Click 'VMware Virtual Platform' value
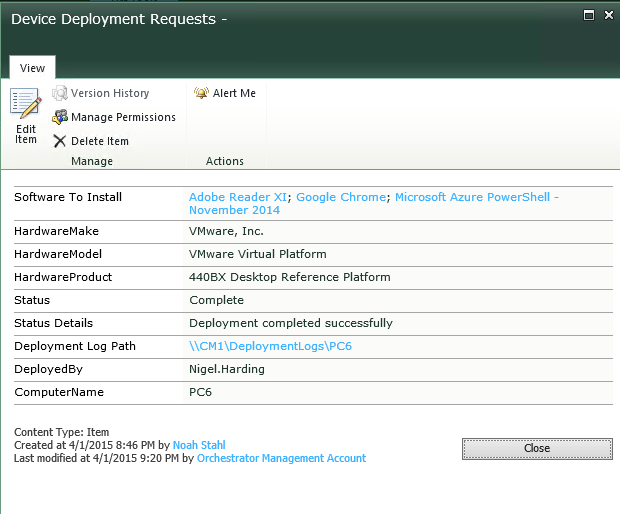Viewport: 620px width, 514px height. pyautogui.click(x=258, y=254)
